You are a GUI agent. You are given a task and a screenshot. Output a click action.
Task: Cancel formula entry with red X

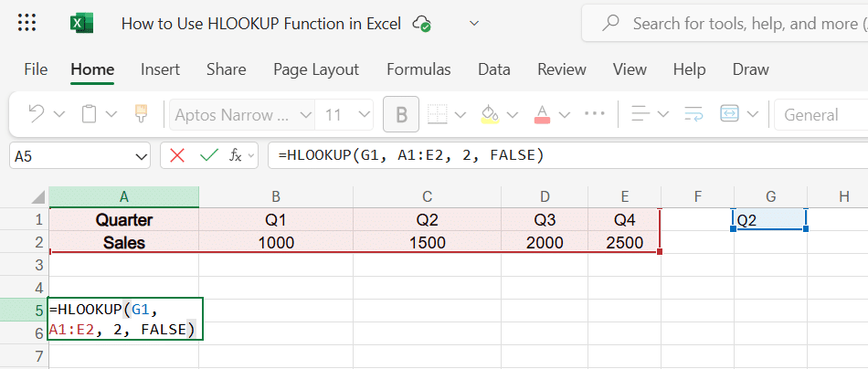[x=177, y=155]
